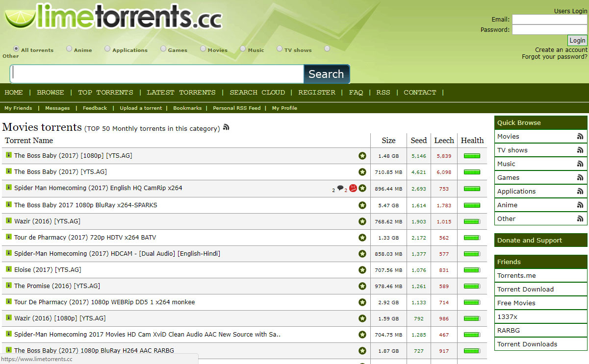The image size is (589, 364).
Task: Open LATEST TORRENTS in the navigation bar
Action: (181, 92)
